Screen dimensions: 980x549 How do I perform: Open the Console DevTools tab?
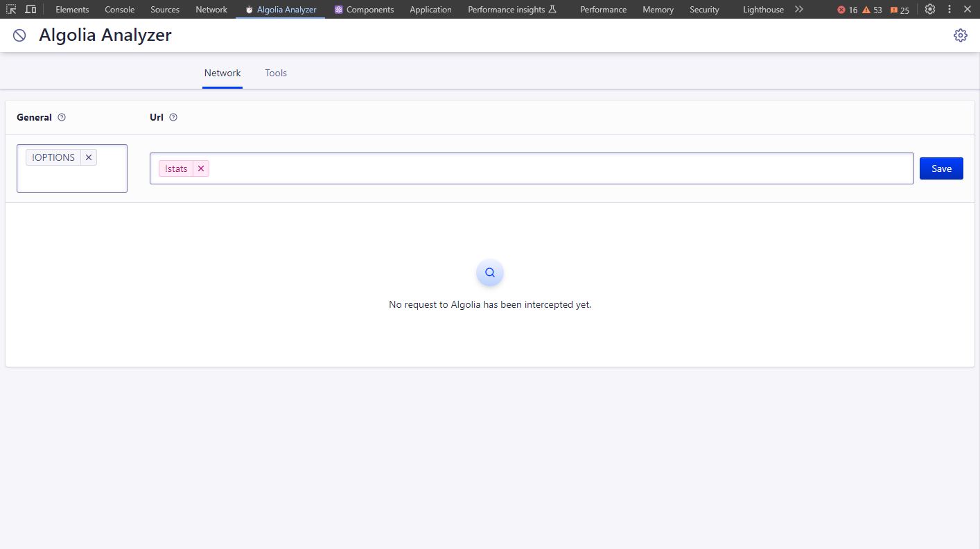(x=120, y=10)
